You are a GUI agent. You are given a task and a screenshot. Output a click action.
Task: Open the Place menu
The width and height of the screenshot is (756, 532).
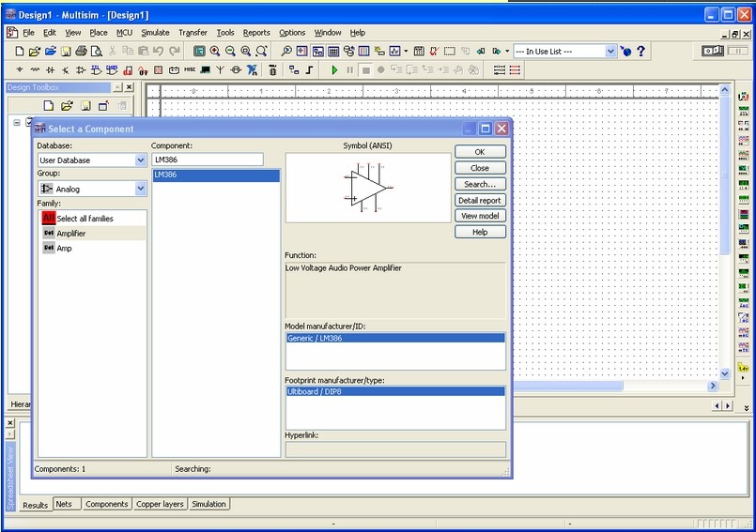click(x=99, y=33)
